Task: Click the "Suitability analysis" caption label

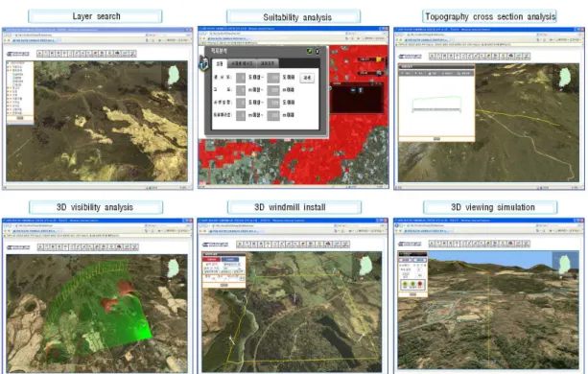Action: click(x=297, y=17)
